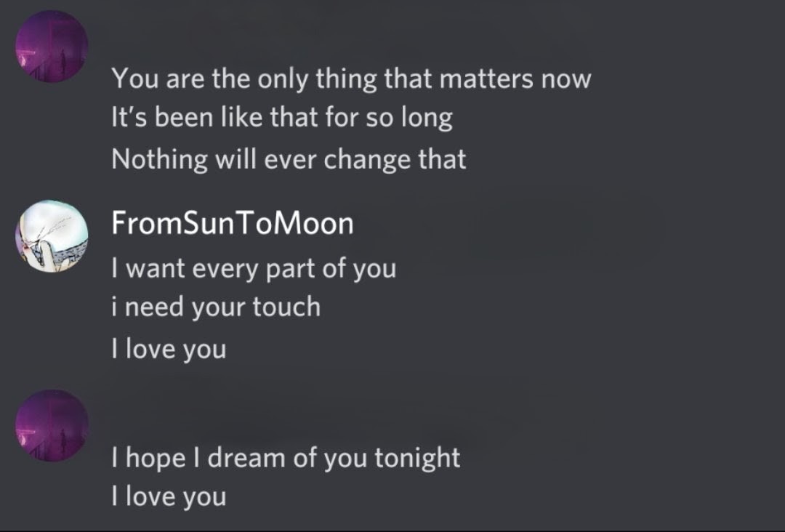Click the word 'touch' in FromSunToMoon's message
The width and height of the screenshot is (785, 532).
286,307
